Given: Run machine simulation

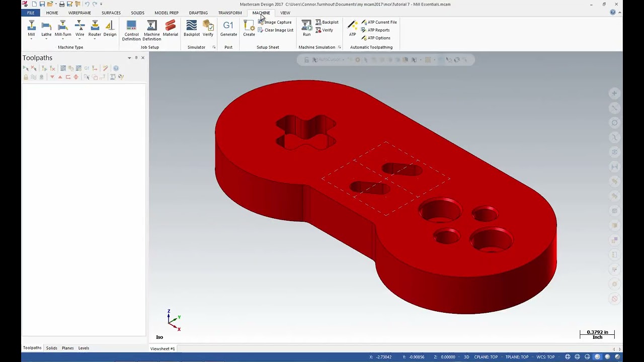Looking at the screenshot, I should (x=306, y=29).
